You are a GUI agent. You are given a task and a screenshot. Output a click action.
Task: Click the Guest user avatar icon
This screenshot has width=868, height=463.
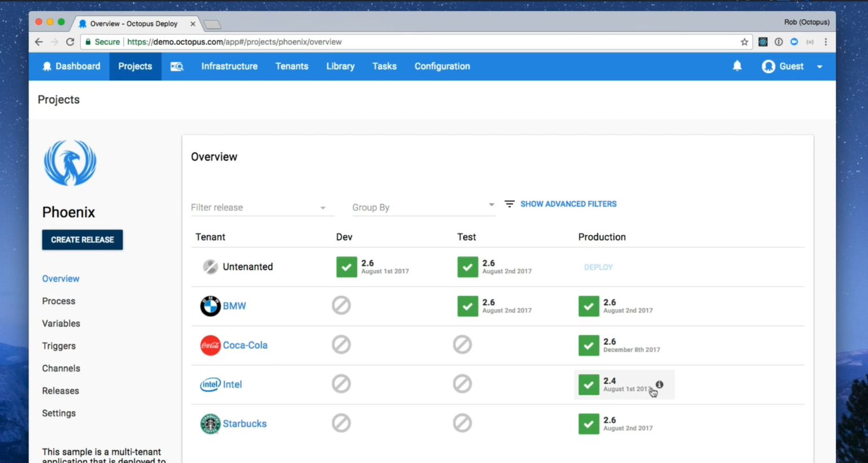coord(769,67)
